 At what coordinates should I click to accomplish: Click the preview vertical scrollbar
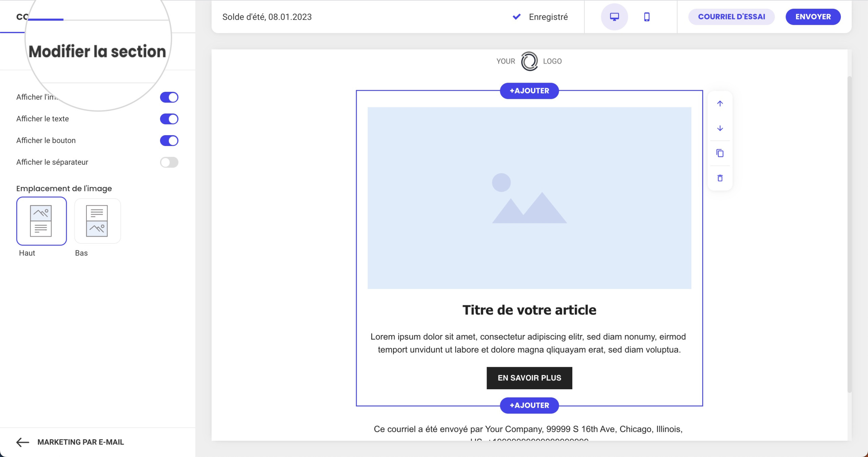pos(849,234)
